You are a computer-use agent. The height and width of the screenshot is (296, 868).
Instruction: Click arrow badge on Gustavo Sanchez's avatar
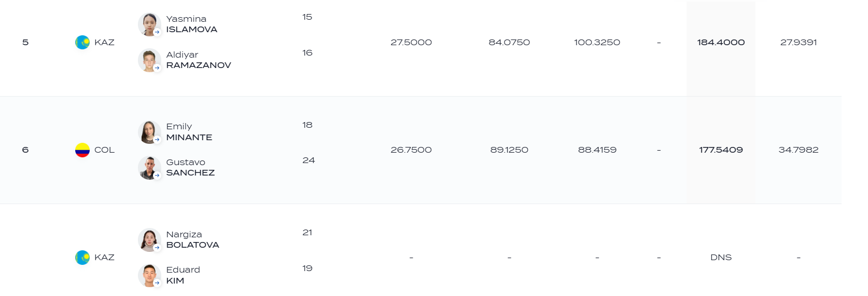[x=157, y=176]
